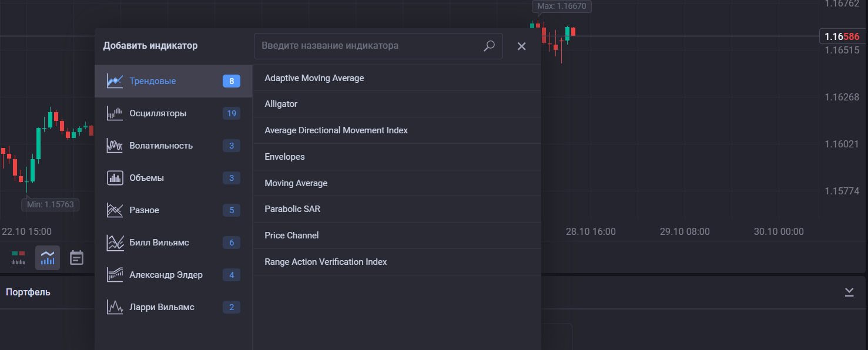Click the Объемы bar chart icon

point(115,178)
